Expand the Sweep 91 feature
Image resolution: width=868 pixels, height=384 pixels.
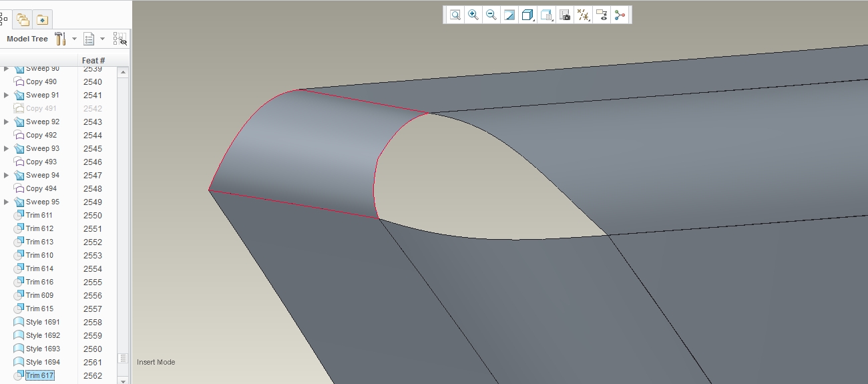pyautogui.click(x=7, y=95)
